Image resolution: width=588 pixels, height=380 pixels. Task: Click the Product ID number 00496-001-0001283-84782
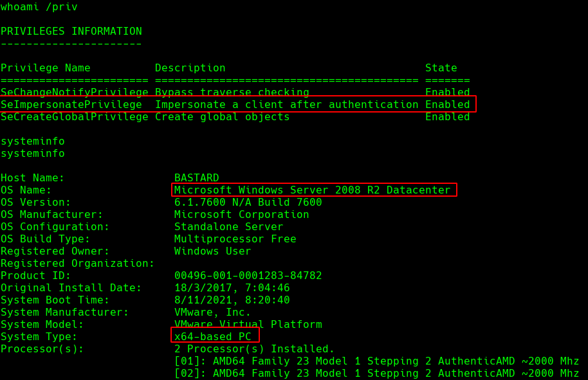248,276
